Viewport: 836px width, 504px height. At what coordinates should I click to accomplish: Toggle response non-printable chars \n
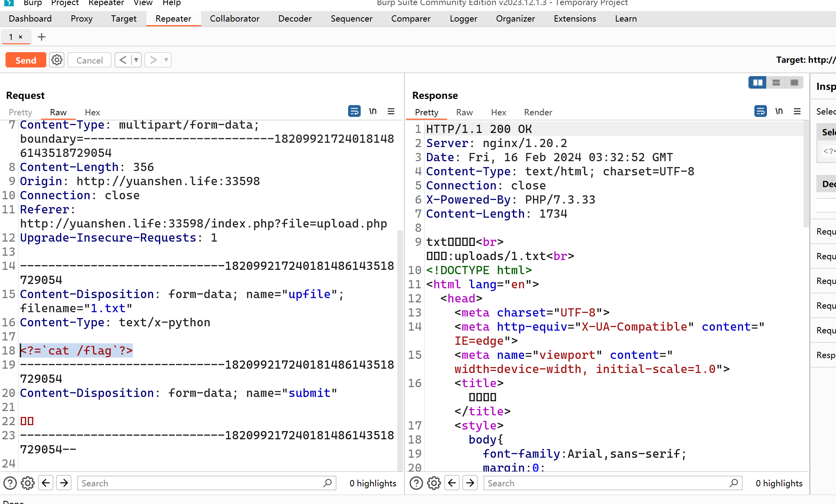779,111
